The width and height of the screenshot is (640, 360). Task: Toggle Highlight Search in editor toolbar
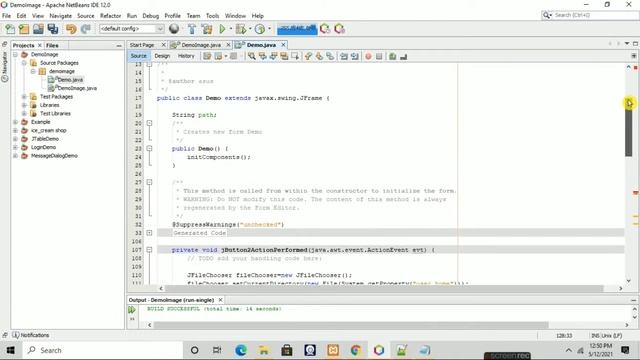pyautogui.click(x=284, y=56)
